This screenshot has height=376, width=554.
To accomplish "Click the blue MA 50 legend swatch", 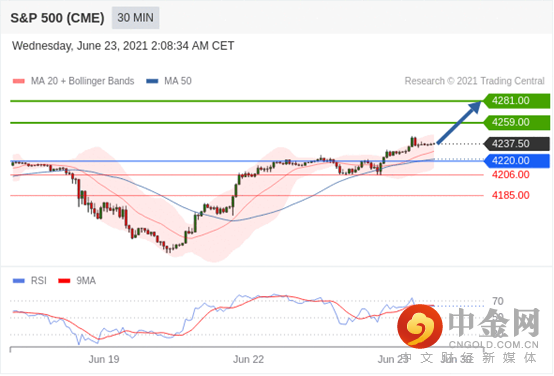I will [152, 81].
